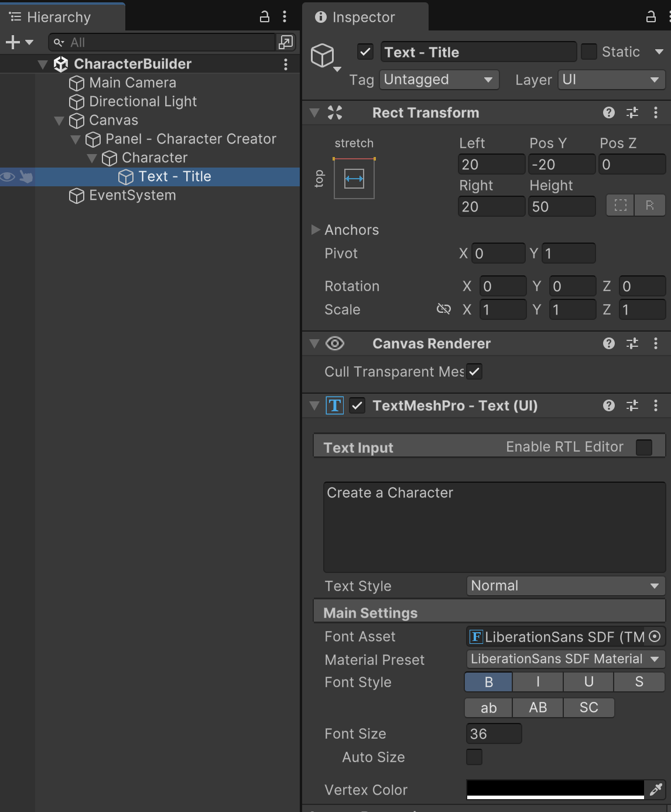Click the Vertex Color swatch

coord(554,789)
